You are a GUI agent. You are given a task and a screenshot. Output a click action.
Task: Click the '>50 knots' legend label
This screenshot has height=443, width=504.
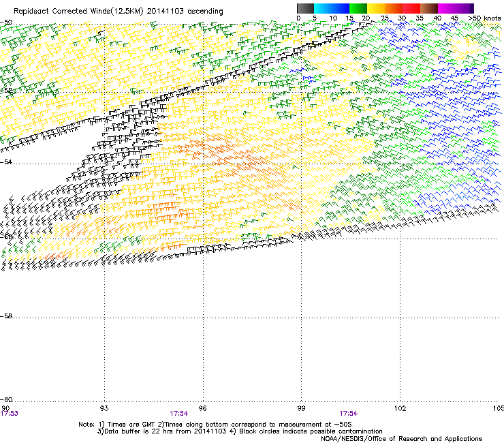484,18
